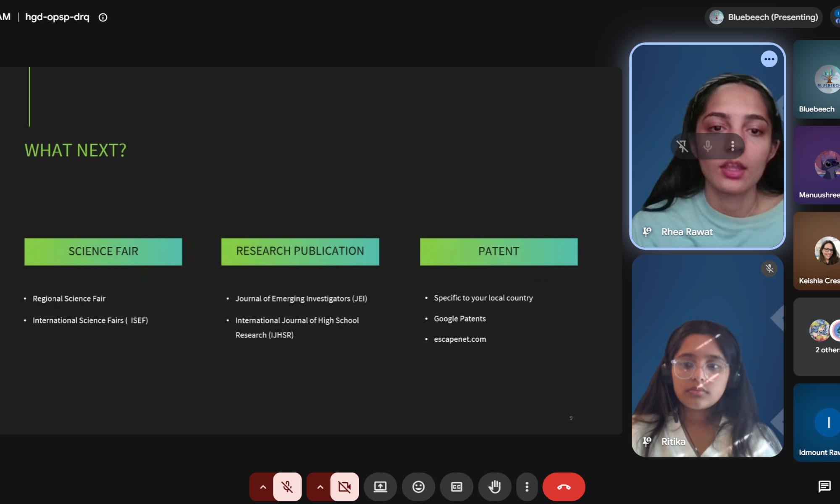Select the Bluebeech participant tile
Image resolution: width=840 pixels, height=504 pixels.
point(816,79)
